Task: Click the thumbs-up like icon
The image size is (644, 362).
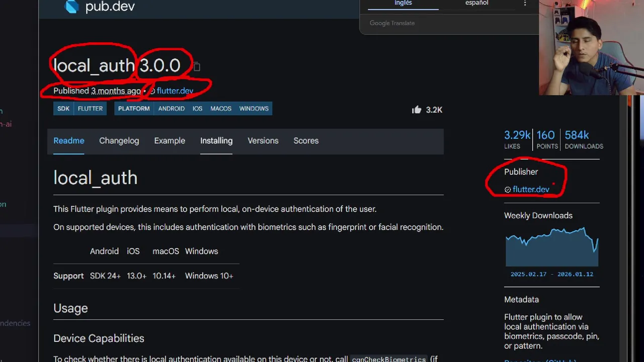Action: tap(417, 110)
